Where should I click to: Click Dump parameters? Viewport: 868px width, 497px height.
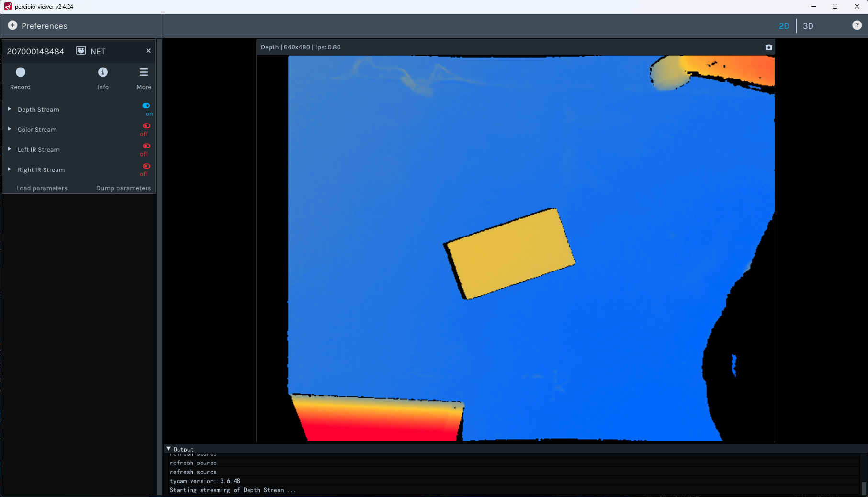(x=124, y=188)
